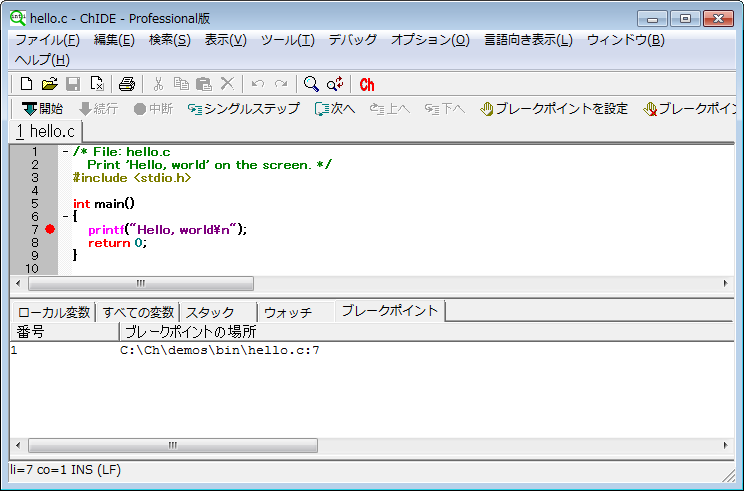Click the int main() line

[104, 204]
